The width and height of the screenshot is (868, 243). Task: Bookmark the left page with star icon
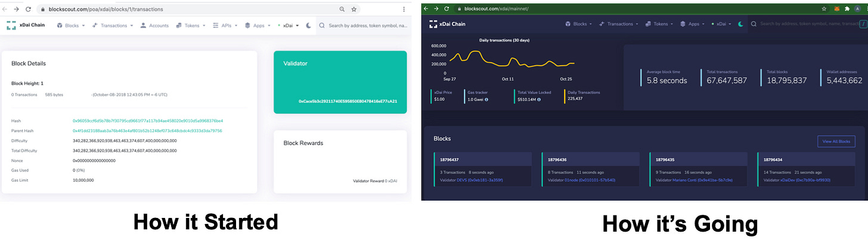tap(354, 10)
